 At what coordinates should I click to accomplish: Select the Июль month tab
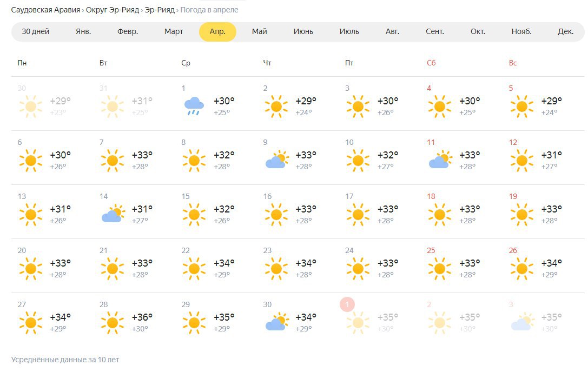(x=349, y=31)
